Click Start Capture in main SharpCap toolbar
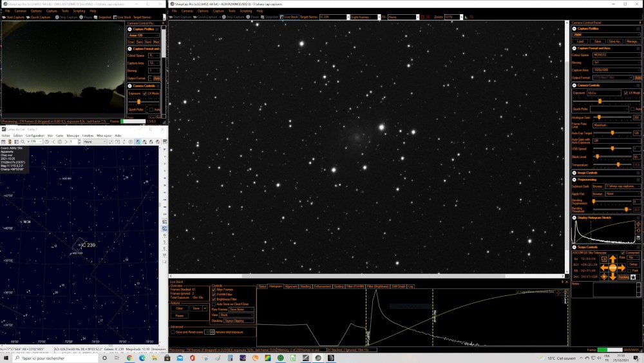 pos(180,17)
